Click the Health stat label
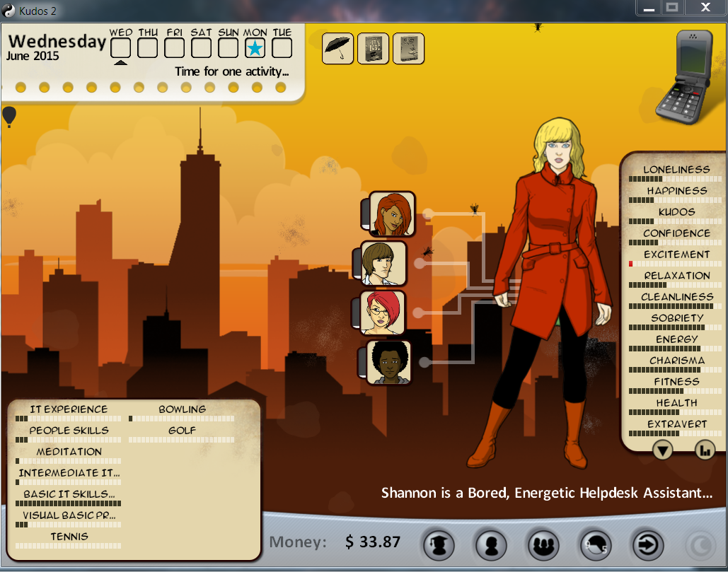The image size is (728, 572). click(676, 403)
